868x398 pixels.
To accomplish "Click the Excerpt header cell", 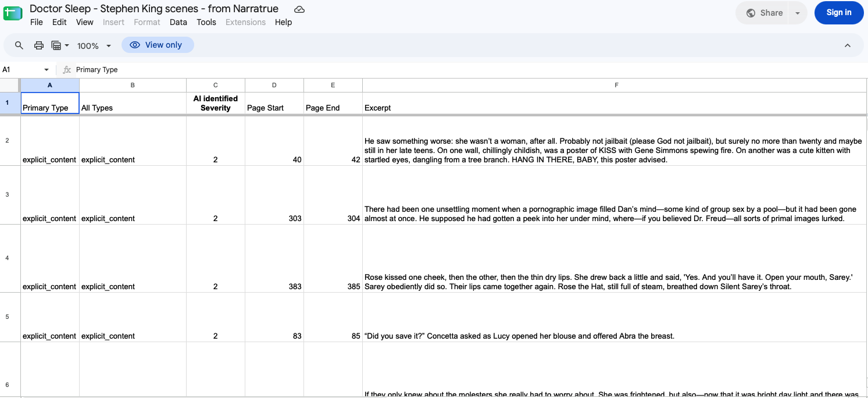I will (x=615, y=103).
